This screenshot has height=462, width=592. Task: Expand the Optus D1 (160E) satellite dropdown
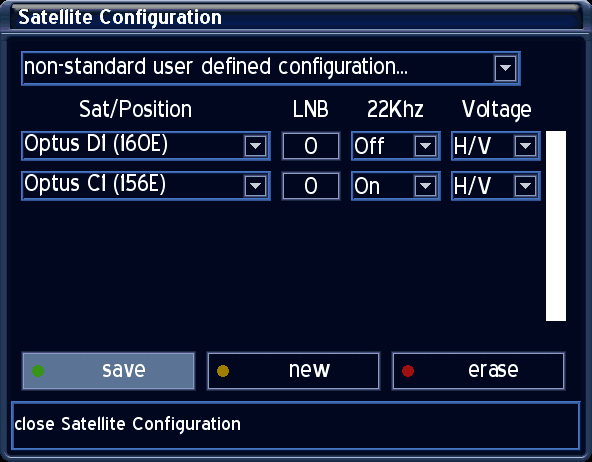tap(256, 146)
